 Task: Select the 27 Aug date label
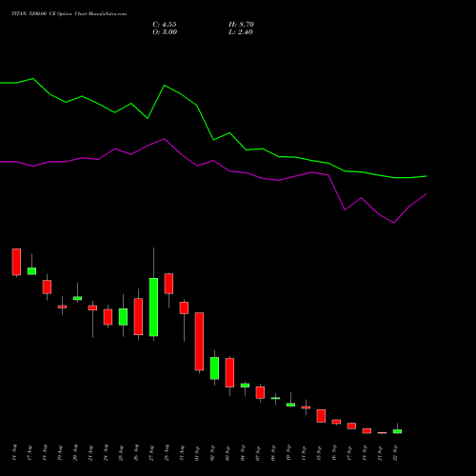pos(151,452)
